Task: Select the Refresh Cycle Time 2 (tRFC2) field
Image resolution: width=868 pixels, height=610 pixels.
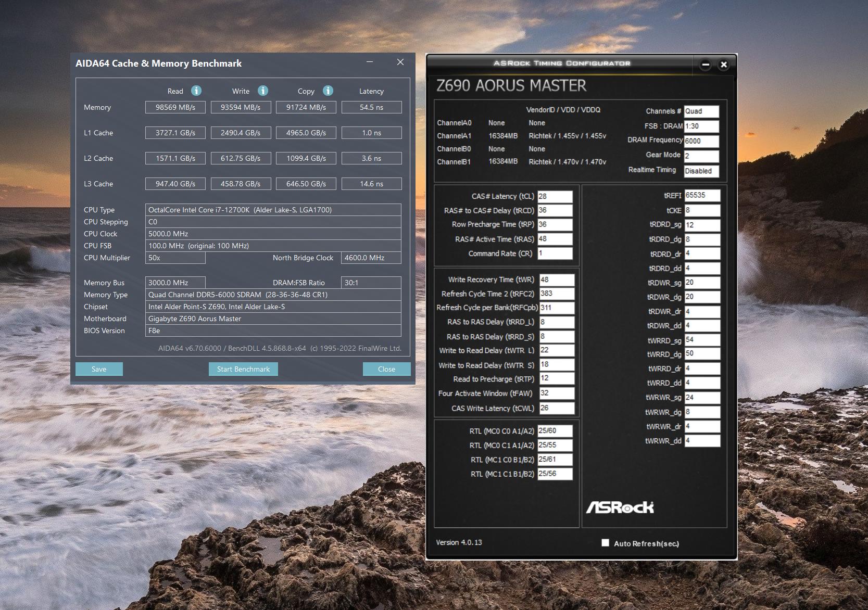Action: point(557,294)
